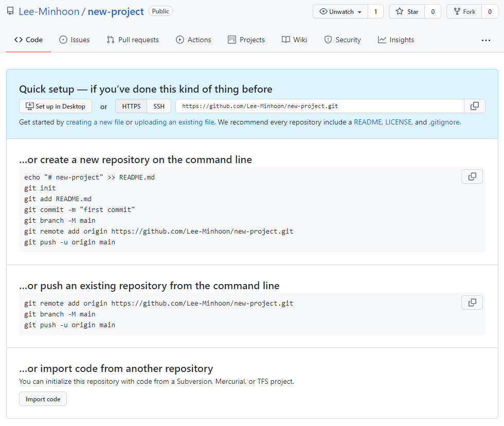This screenshot has width=504, height=426.
Task: Click Set up in Desktop
Action: [x=56, y=106]
